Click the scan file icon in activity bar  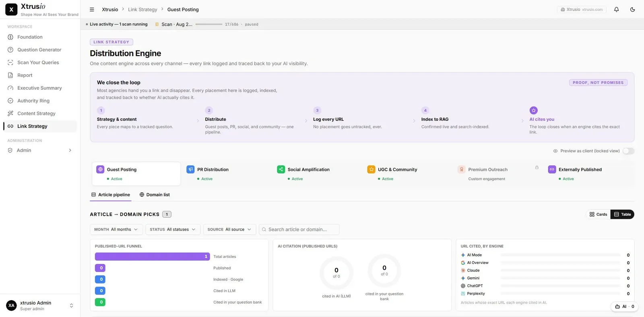[x=157, y=25]
